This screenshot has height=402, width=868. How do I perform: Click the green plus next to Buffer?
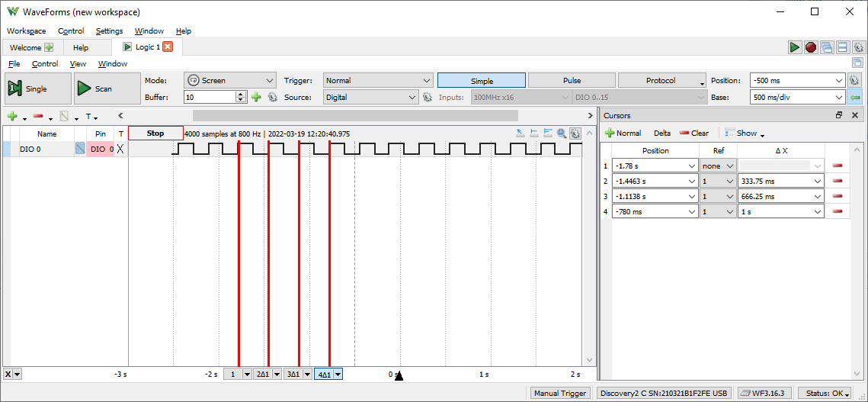click(x=256, y=97)
